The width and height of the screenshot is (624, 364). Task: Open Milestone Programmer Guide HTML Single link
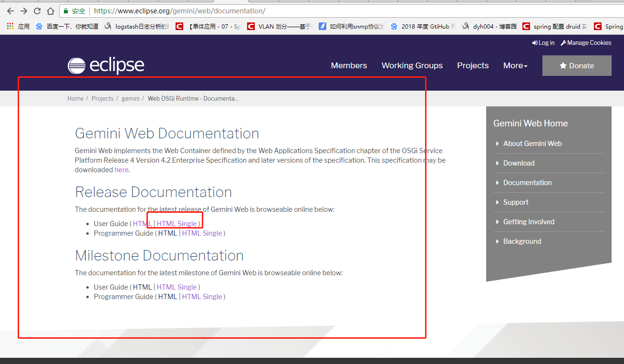coord(202,297)
